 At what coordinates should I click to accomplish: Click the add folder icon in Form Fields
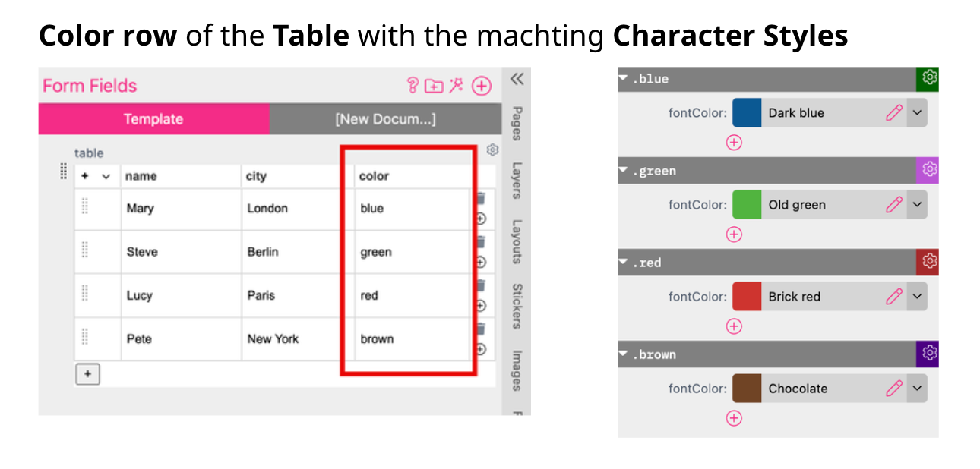coord(434,86)
